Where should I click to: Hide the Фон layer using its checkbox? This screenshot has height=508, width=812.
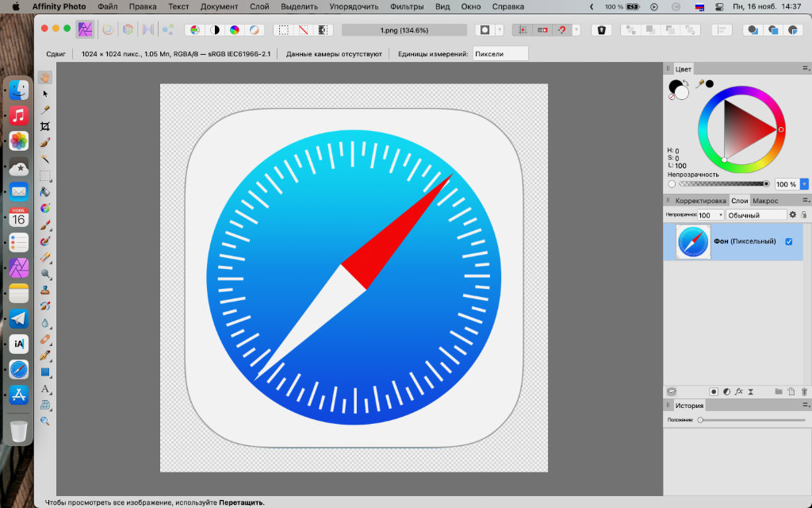[788, 241]
